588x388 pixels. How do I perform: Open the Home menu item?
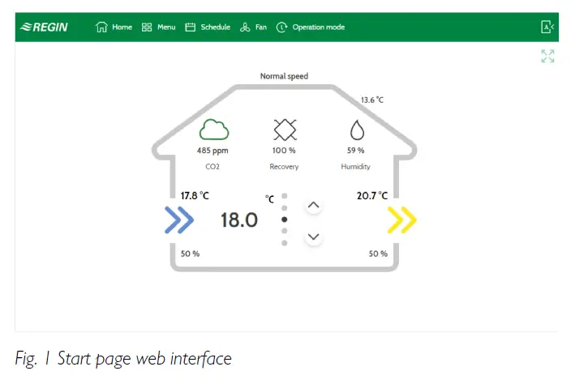tap(114, 27)
